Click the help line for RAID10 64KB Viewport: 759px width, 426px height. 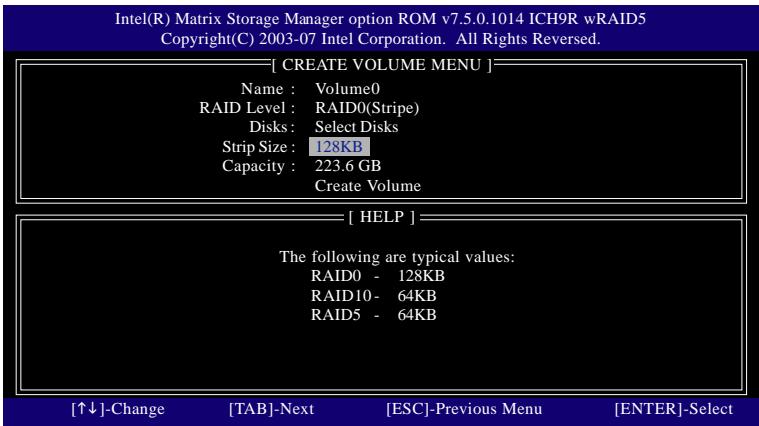(x=373, y=295)
